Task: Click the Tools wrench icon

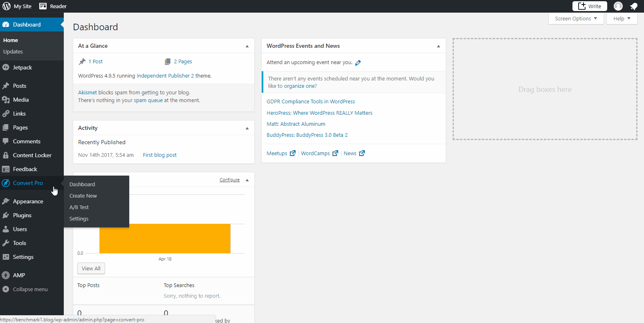Action: coord(6,243)
